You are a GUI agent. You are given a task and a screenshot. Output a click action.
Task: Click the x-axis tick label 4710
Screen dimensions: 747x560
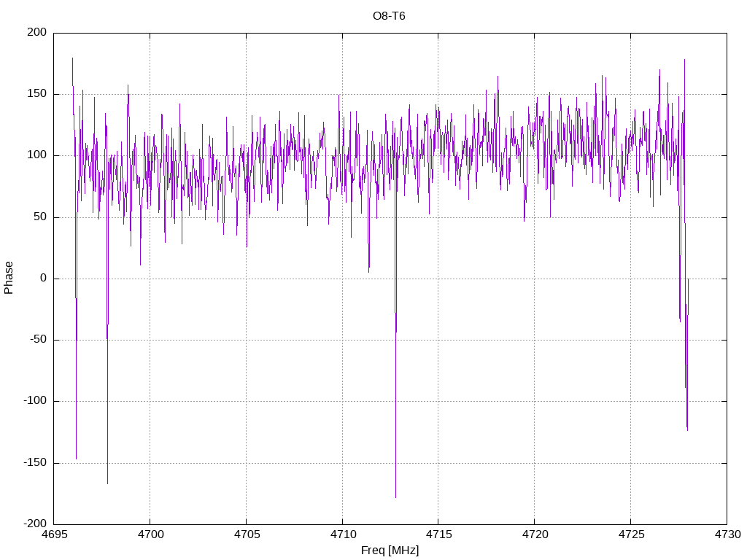[x=343, y=534]
